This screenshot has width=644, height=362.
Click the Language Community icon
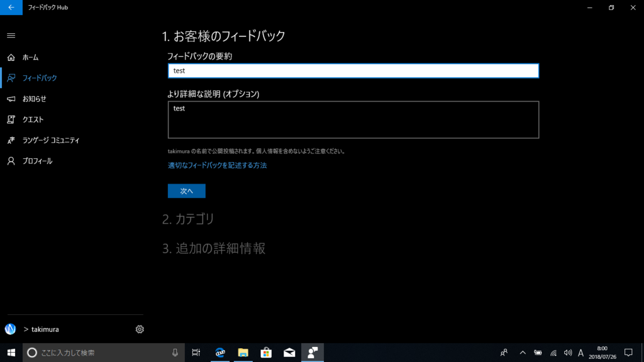(11, 140)
